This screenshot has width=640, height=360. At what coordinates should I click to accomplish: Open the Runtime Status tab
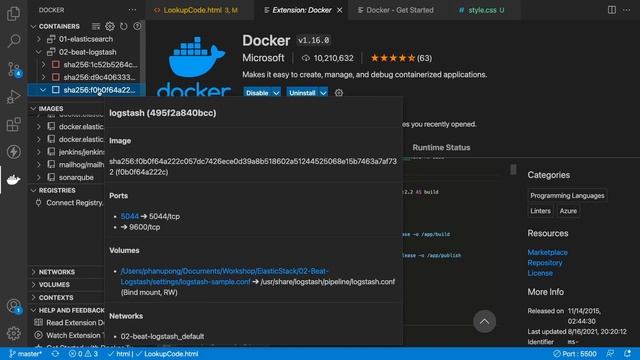point(441,147)
